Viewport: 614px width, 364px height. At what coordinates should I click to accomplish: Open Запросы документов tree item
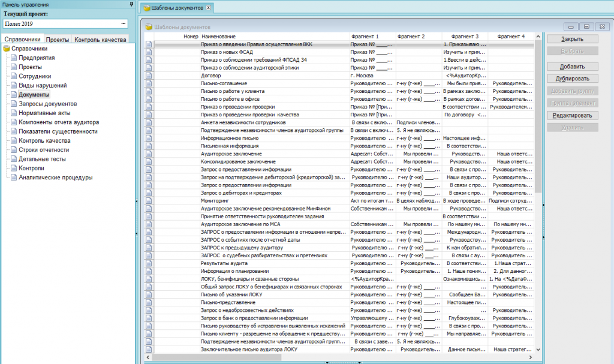point(48,104)
